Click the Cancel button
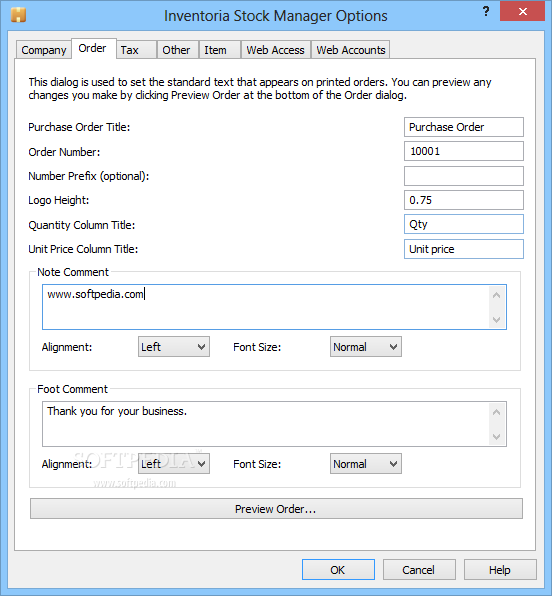552x596 pixels. point(419,570)
